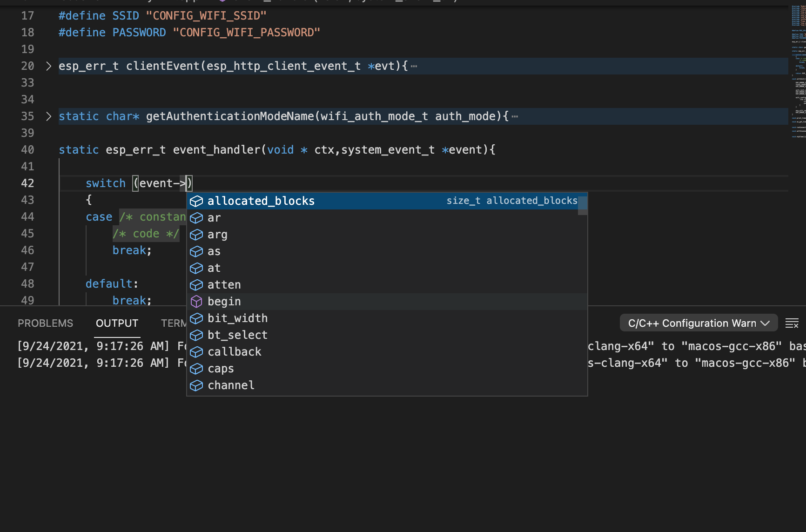
Task: Pick the 'as' completion entry
Action: (387, 251)
